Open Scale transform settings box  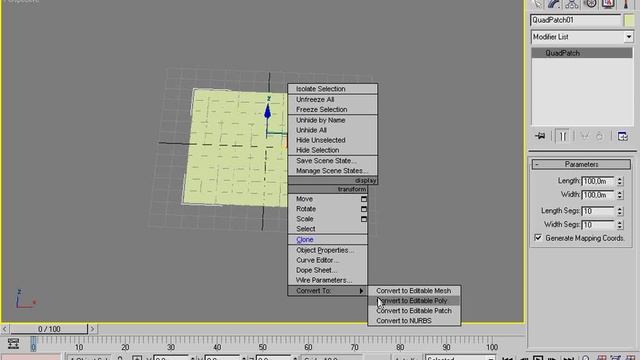[363, 219]
